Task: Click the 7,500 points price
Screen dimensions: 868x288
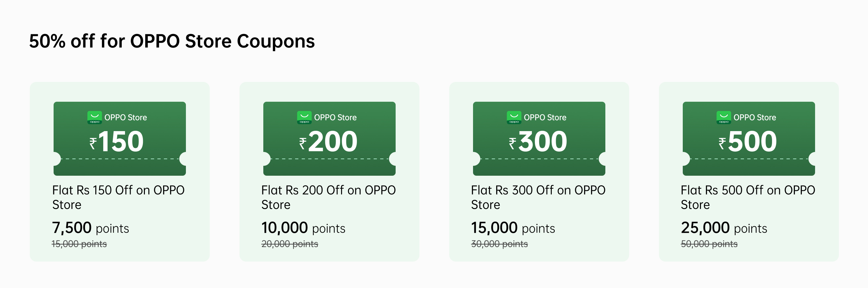Action: [x=90, y=228]
